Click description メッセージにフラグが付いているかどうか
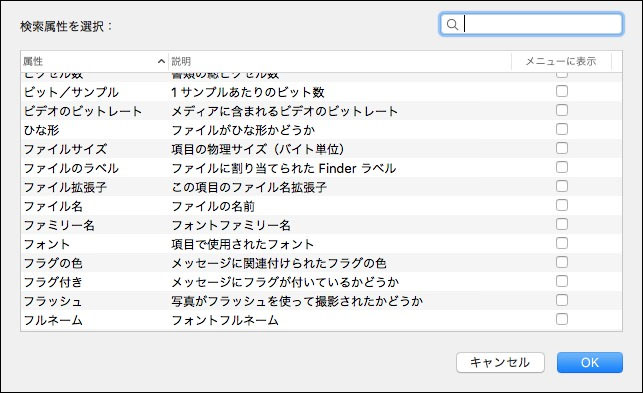The width and height of the screenshot is (643, 393). 285,282
